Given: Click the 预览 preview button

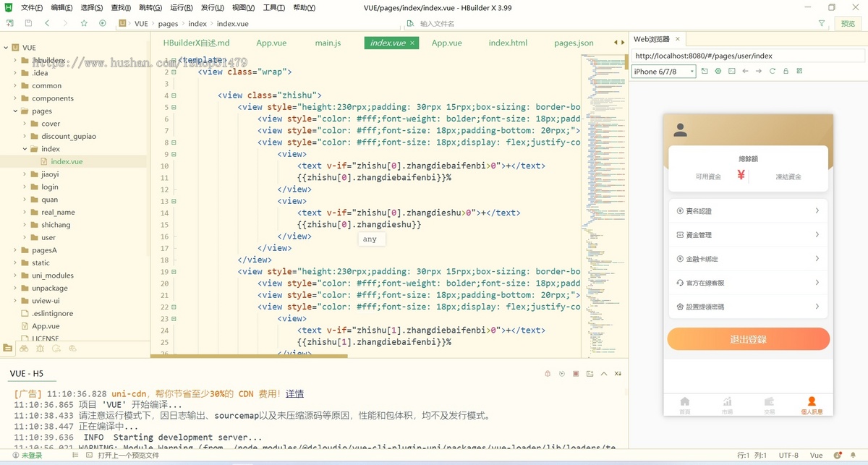Looking at the screenshot, I should click(x=848, y=23).
